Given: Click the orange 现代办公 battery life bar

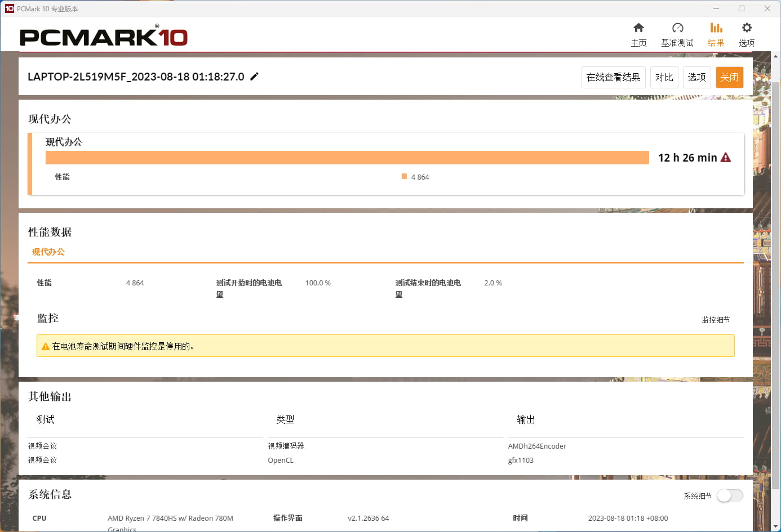Looking at the screenshot, I should [x=347, y=158].
